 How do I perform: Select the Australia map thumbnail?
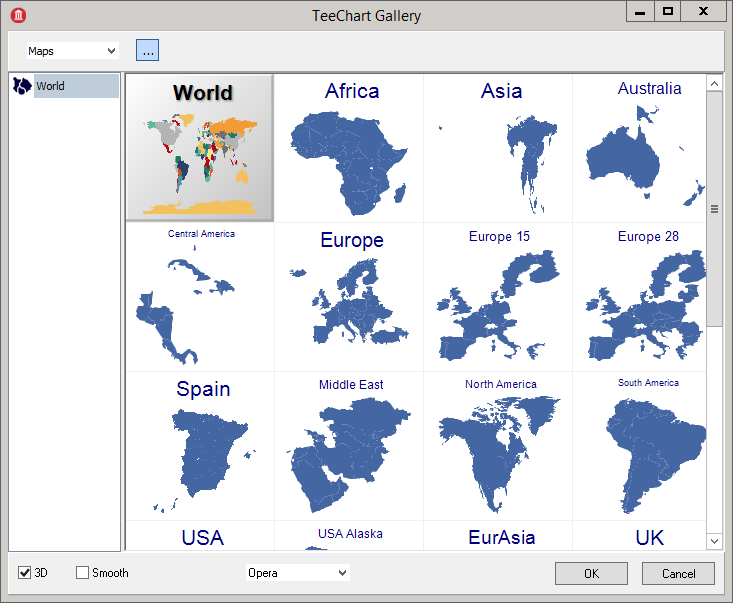point(639,148)
